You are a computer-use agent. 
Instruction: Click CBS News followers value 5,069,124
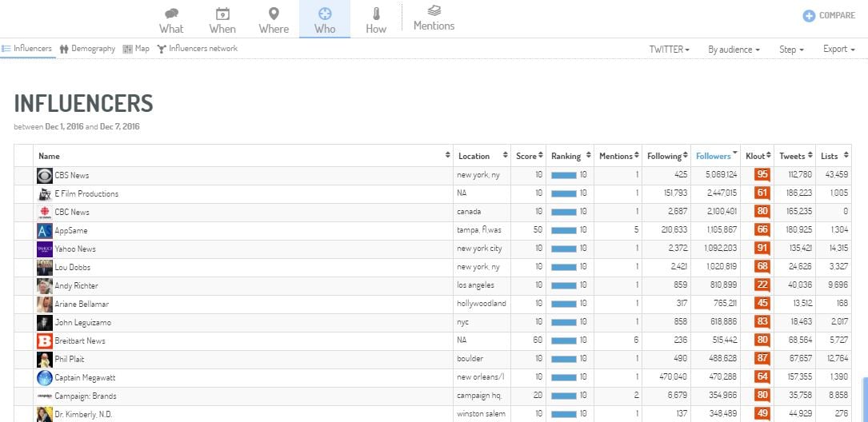point(721,175)
